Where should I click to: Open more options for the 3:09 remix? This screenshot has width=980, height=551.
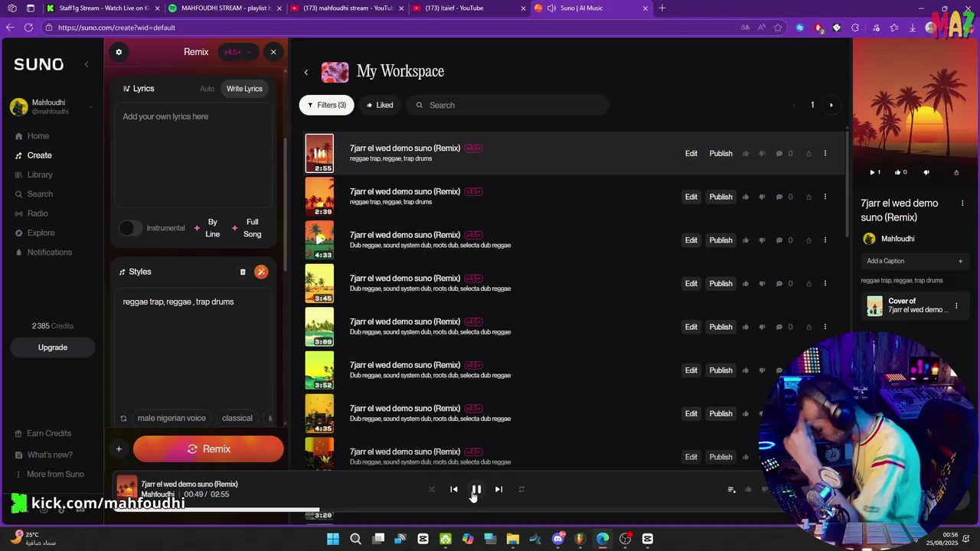tap(825, 327)
